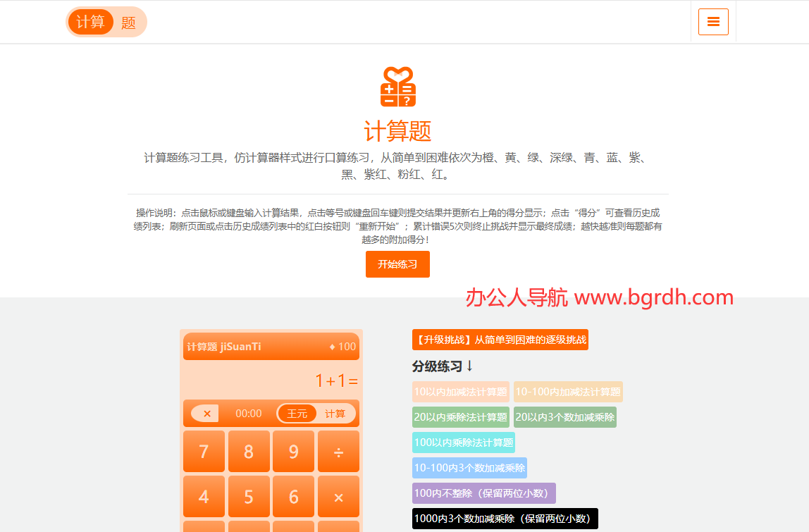The height and width of the screenshot is (532, 809).
Task: Click the 计算题 jiSuanTi calculator title
Action: [x=224, y=347]
